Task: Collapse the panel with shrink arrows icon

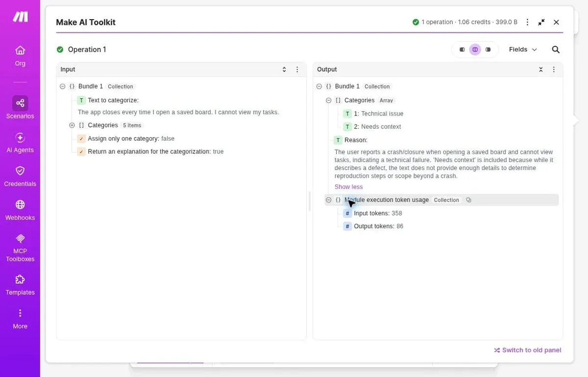Action: tap(541, 22)
